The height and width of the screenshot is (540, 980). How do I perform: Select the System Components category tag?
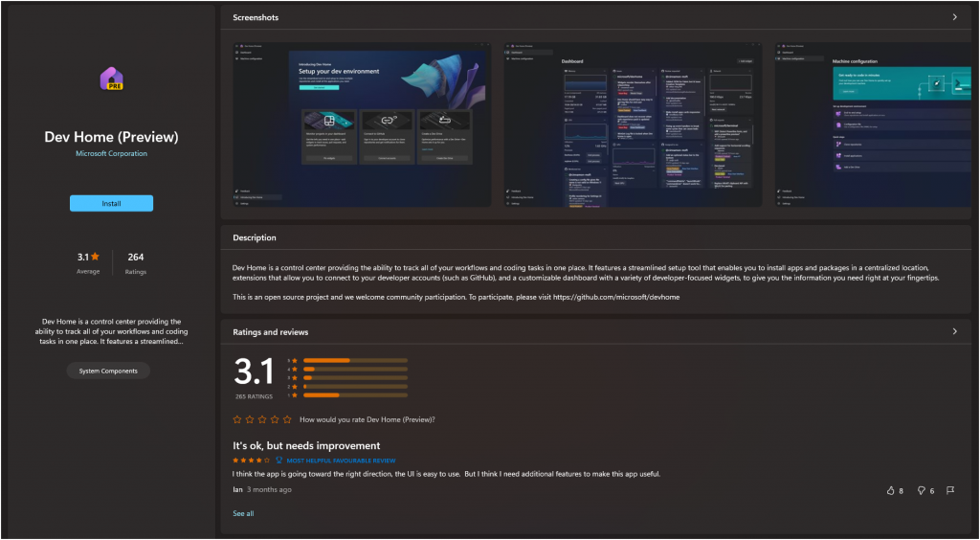[108, 371]
